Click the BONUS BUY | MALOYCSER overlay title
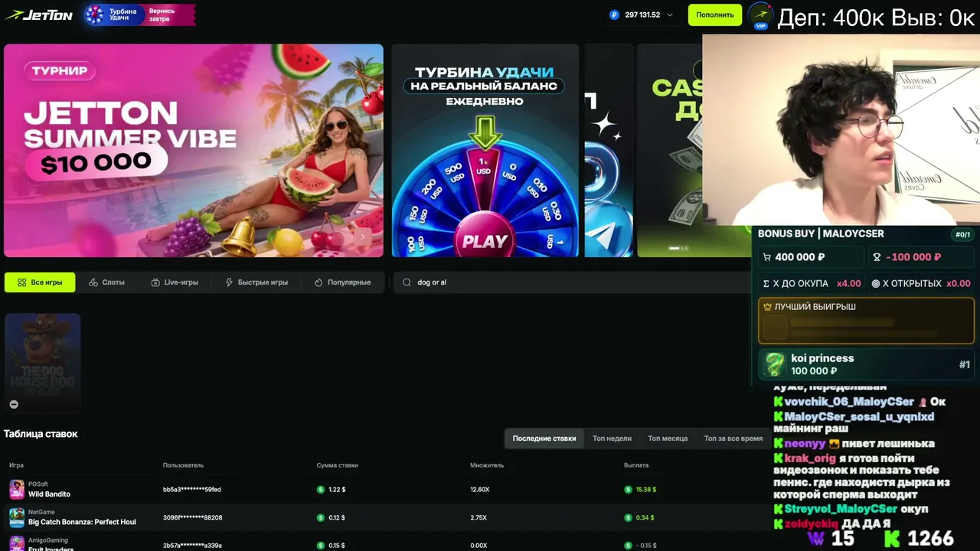This screenshot has height=551, width=980. pyautogui.click(x=821, y=233)
